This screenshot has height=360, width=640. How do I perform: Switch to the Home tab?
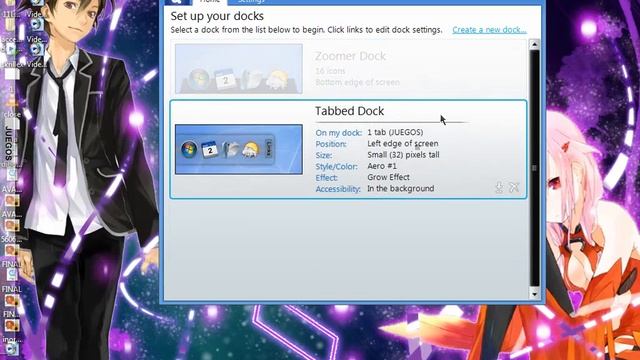click(x=210, y=2)
